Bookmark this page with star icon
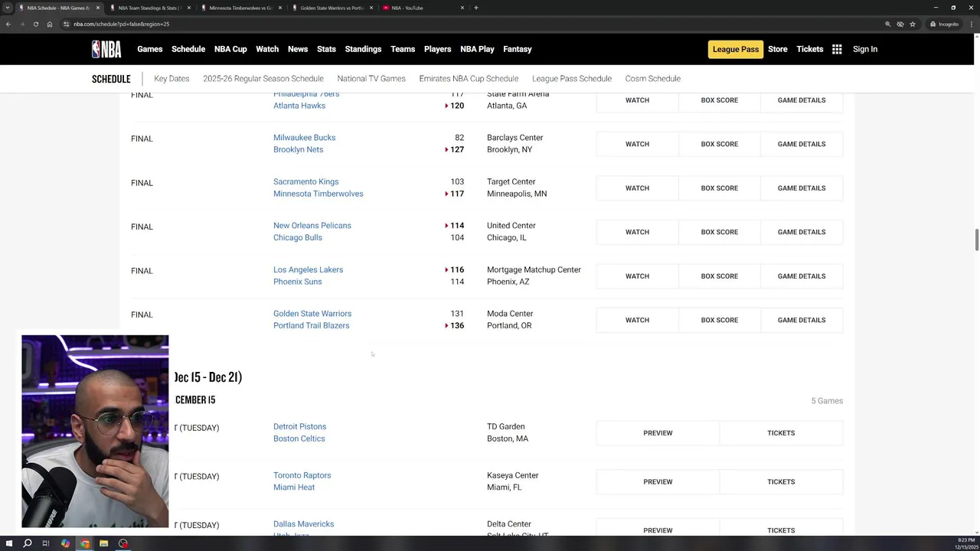 913,24
